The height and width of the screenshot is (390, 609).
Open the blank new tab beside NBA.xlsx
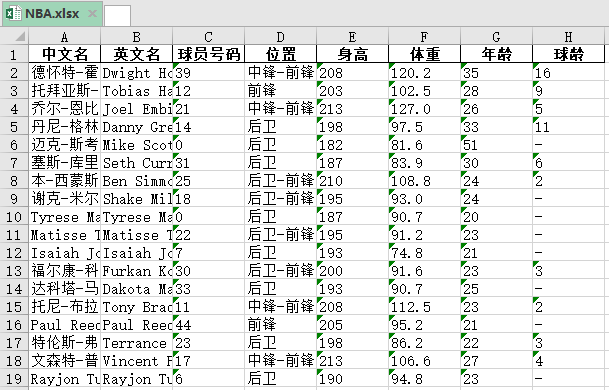117,16
